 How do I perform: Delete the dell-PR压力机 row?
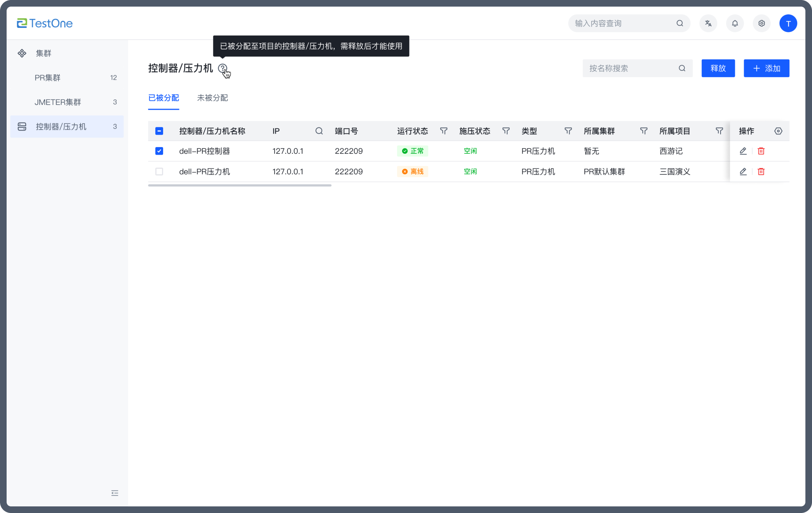tap(761, 172)
